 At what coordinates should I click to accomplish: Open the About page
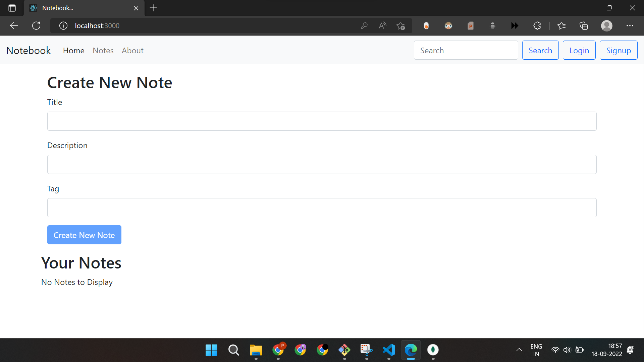point(132,50)
